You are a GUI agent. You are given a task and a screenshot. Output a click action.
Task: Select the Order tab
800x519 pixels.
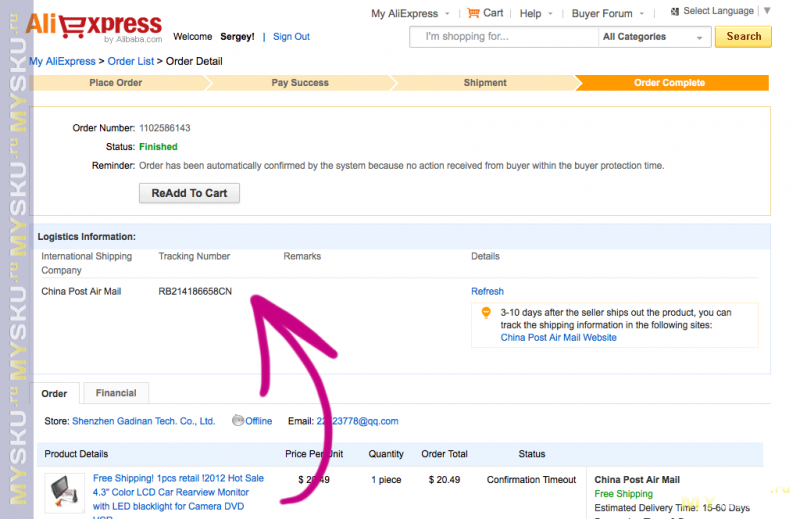point(54,393)
